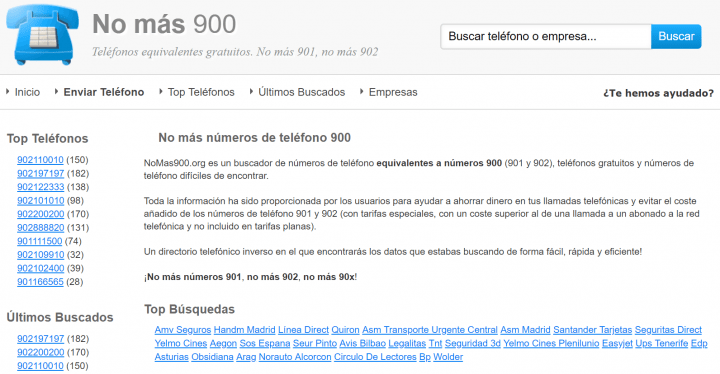Screen dimensions: 720x374
Task: Open Últimos Buscados in the navigation bar
Action: tap(301, 92)
